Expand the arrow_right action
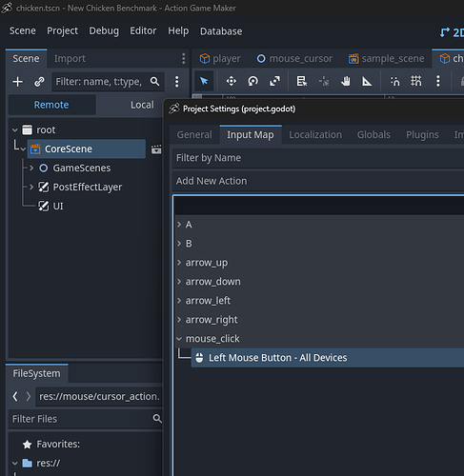Viewport: 464px width, 476px height. coord(179,320)
